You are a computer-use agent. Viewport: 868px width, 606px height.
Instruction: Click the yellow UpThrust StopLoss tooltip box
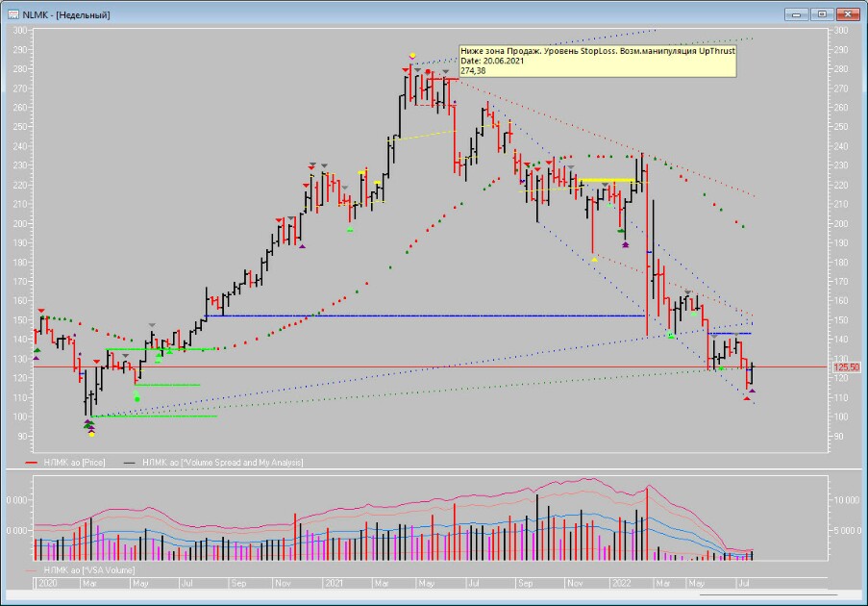(597, 61)
